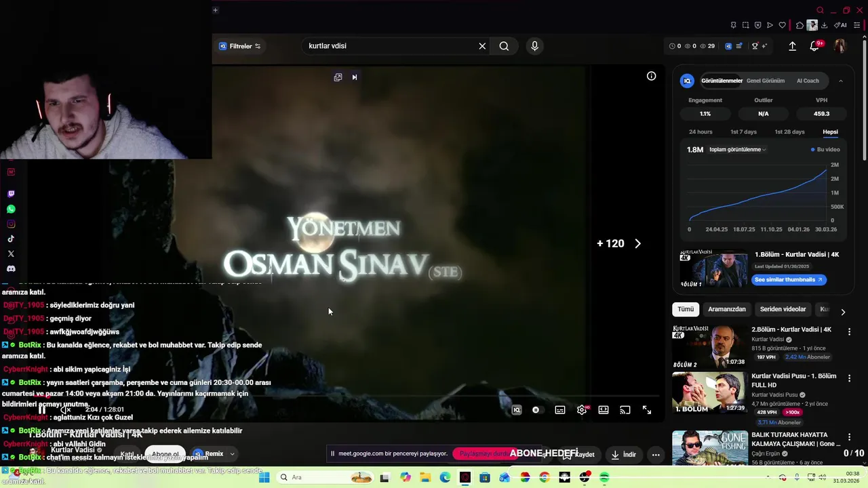868x488 pixels.
Task: Open the YouTube account avatar menu
Action: 840,46
